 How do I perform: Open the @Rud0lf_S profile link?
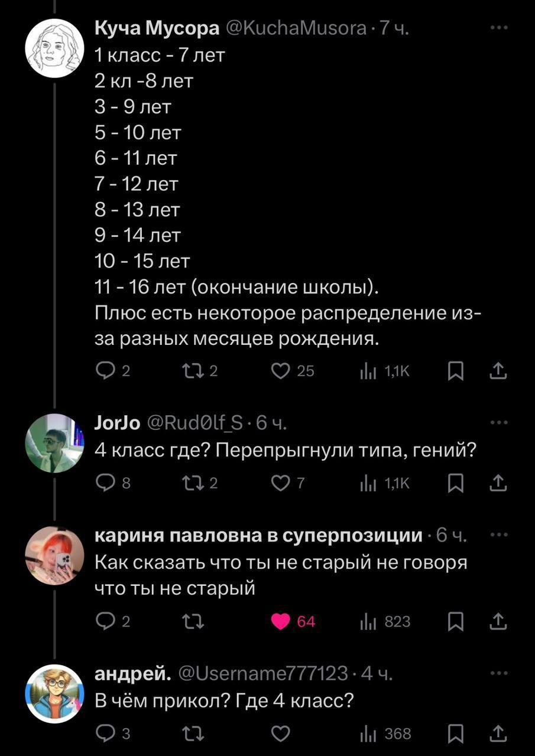click(x=196, y=422)
